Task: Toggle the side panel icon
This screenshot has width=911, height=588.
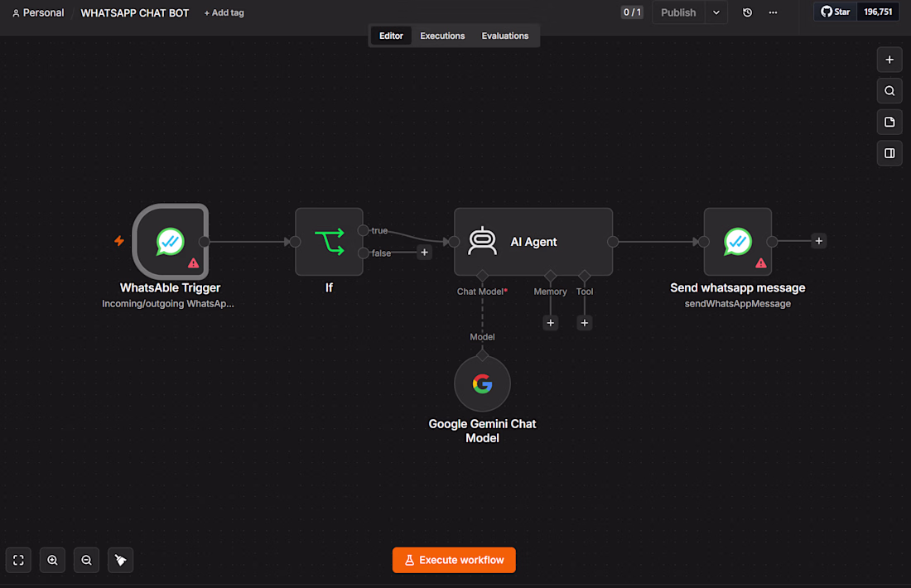Action: (x=889, y=153)
